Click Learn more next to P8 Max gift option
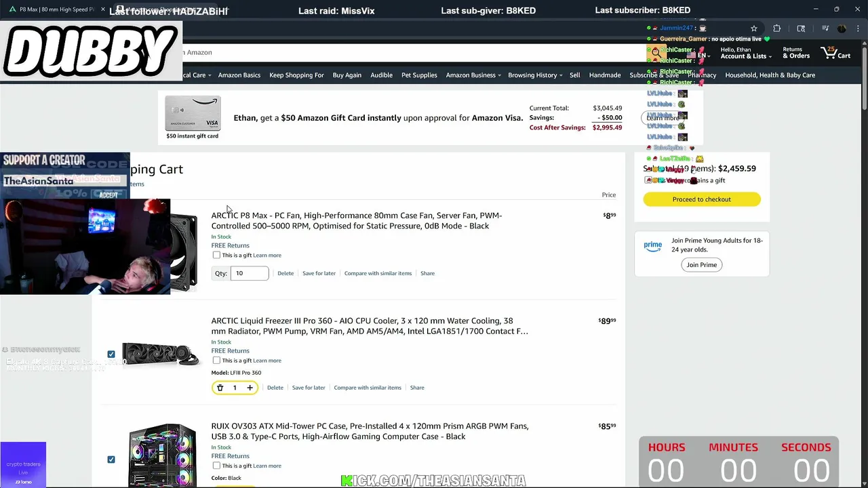Screen dimensions: 868x488 tap(267, 256)
